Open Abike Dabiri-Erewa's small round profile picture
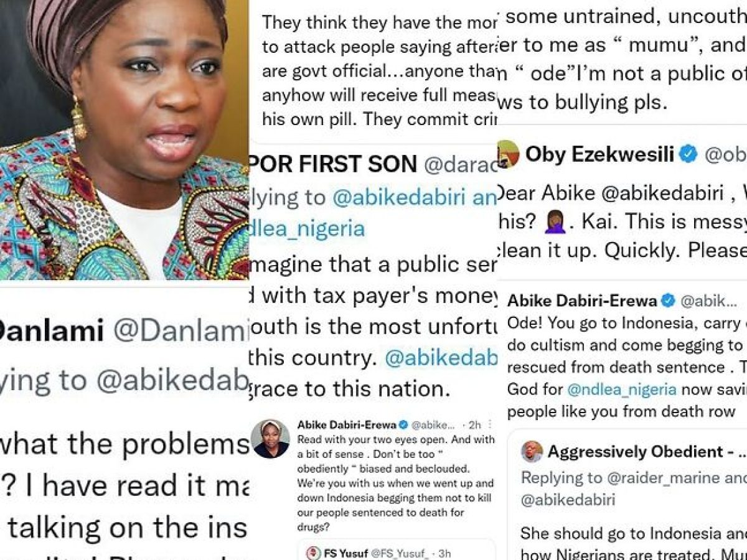 click(x=270, y=438)
